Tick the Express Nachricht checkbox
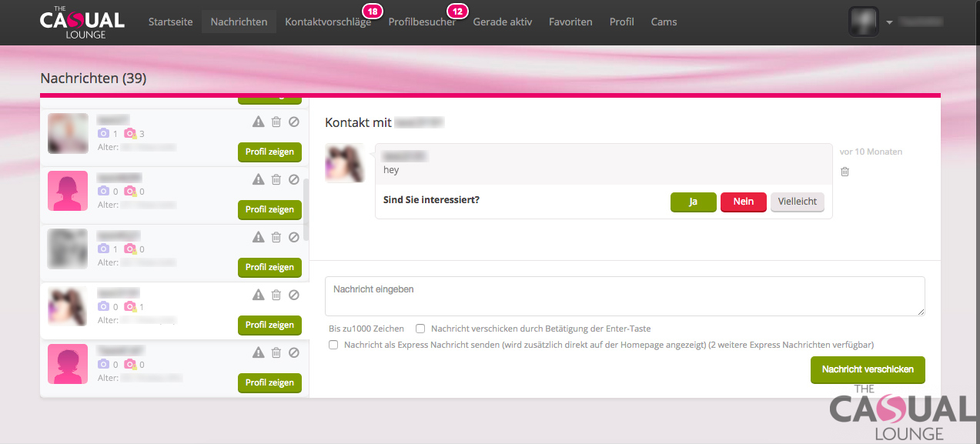This screenshot has width=980, height=444. click(333, 345)
